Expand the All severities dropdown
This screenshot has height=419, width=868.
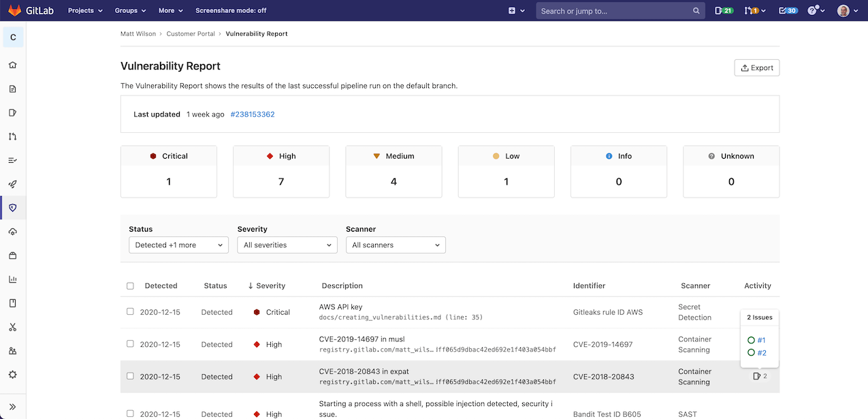[287, 245]
